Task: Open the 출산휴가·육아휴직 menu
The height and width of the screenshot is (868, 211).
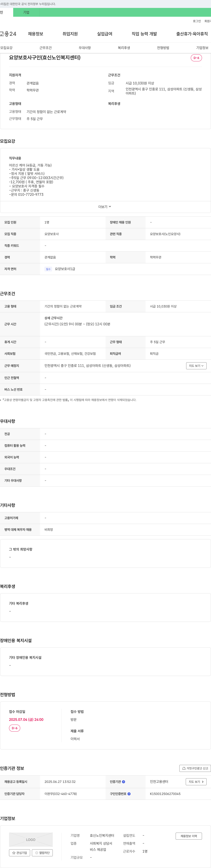Action: [192, 34]
